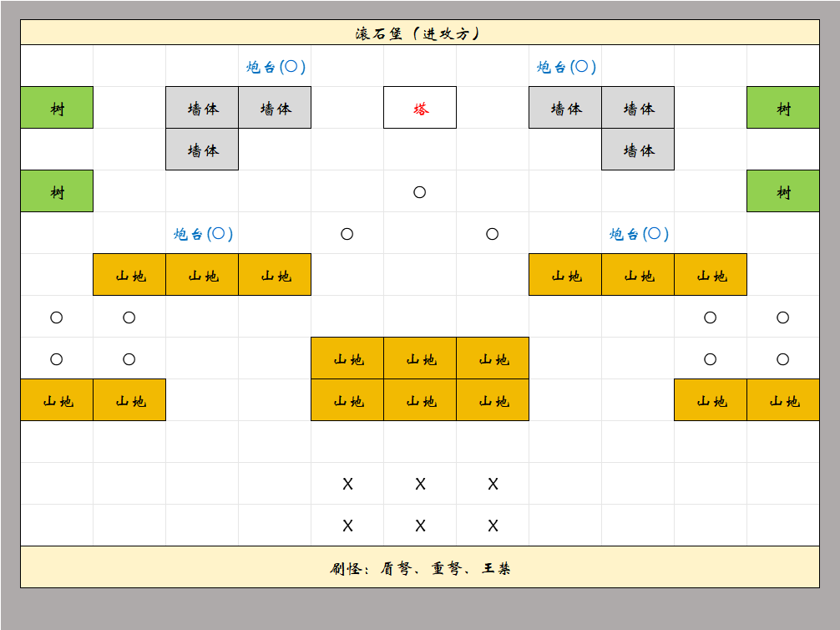Click bottom-left ○ in the right four-circle cluster

711,359
